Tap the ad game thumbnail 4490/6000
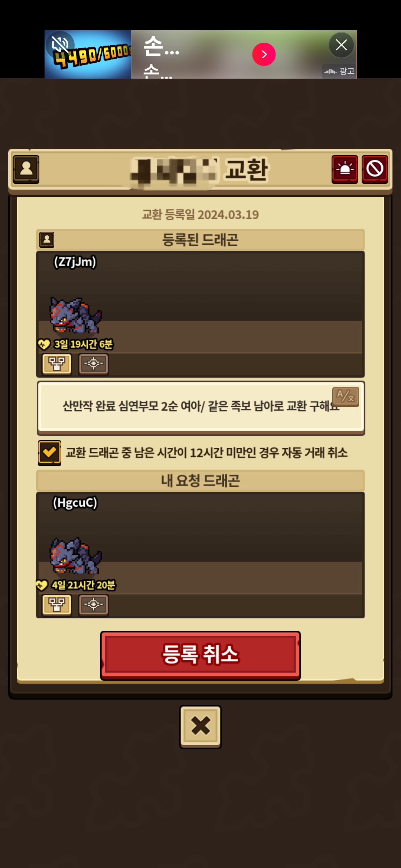 pyautogui.click(x=88, y=54)
